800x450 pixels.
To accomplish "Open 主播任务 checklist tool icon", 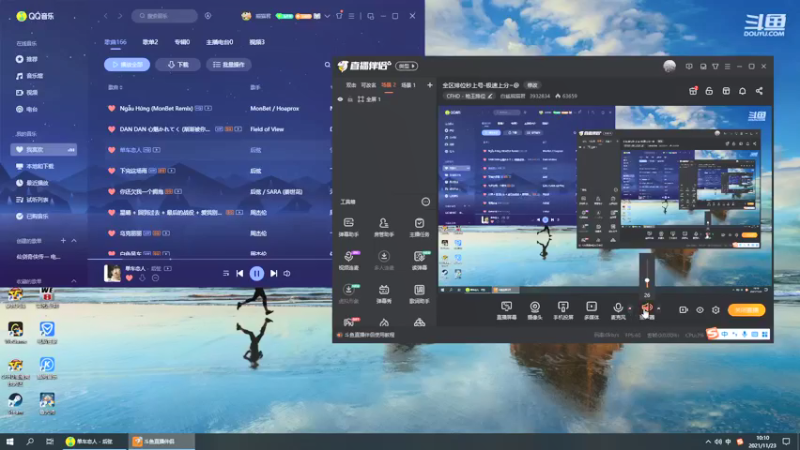I will coord(419,227).
